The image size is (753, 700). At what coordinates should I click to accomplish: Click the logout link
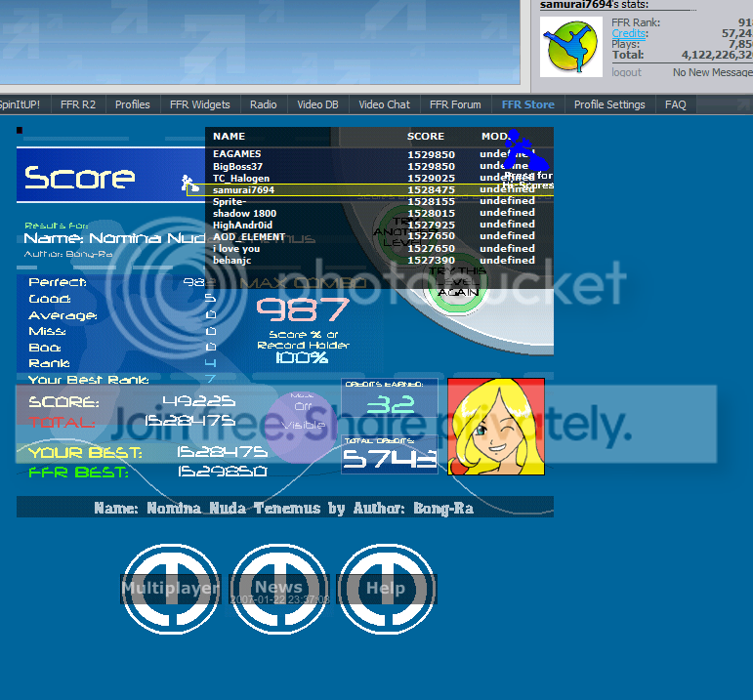point(626,72)
